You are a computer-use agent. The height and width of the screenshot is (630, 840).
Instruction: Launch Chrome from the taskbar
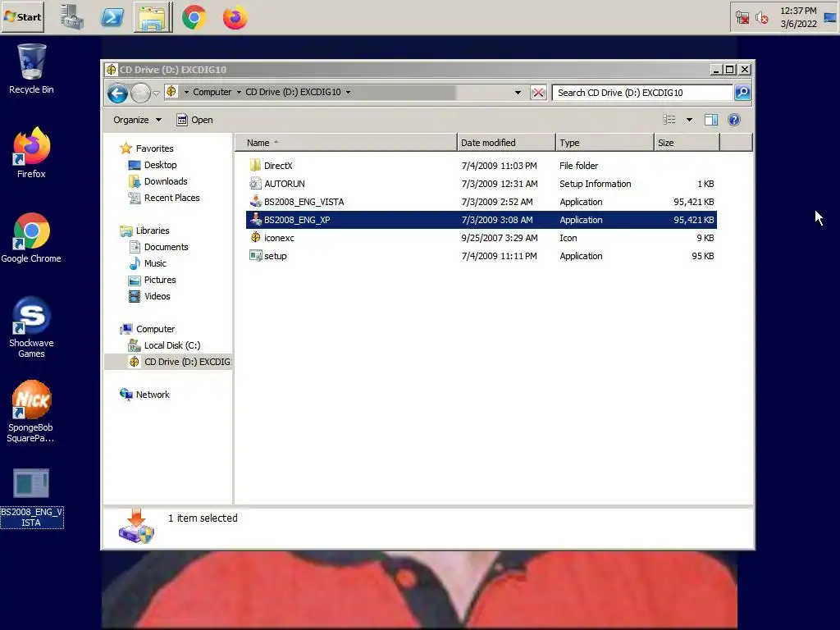coord(194,17)
